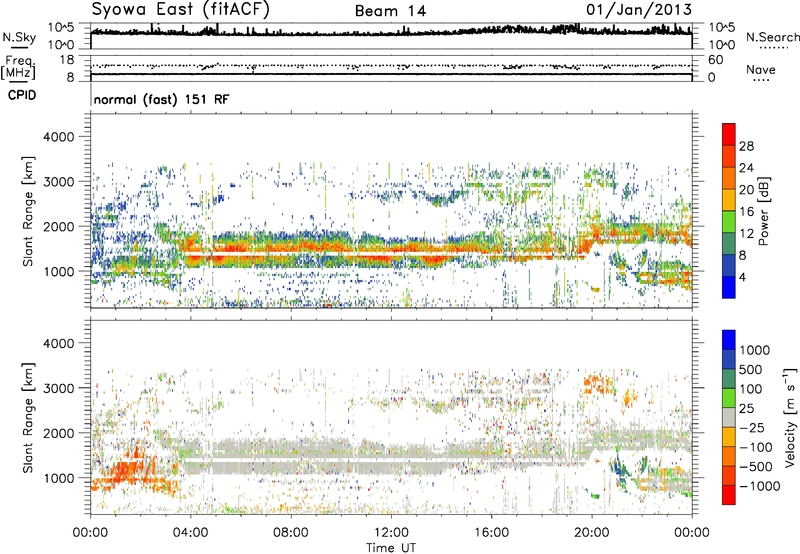Click the '10^5' label left of N.Sky plot
Viewport: 800px width, 554px height.
[x=61, y=27]
